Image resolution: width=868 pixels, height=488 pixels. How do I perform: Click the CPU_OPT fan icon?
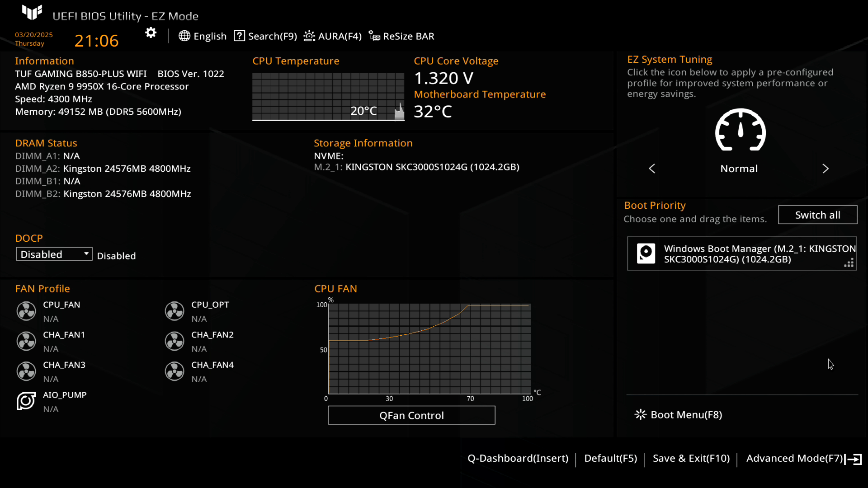coord(175,311)
